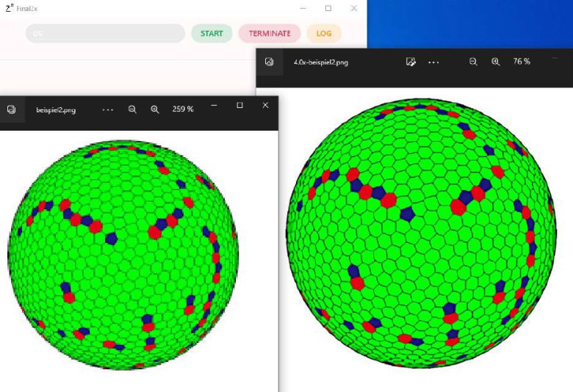Click START button in Final2x
This screenshot has height=392, width=573.
(x=212, y=34)
